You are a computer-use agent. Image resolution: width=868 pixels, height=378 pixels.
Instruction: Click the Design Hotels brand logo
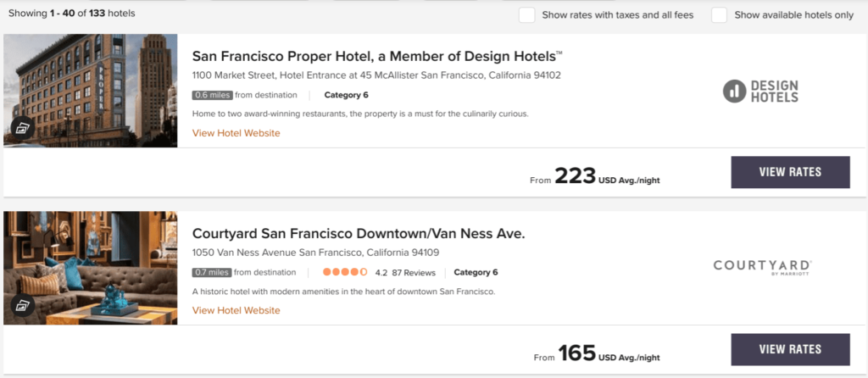pos(760,91)
